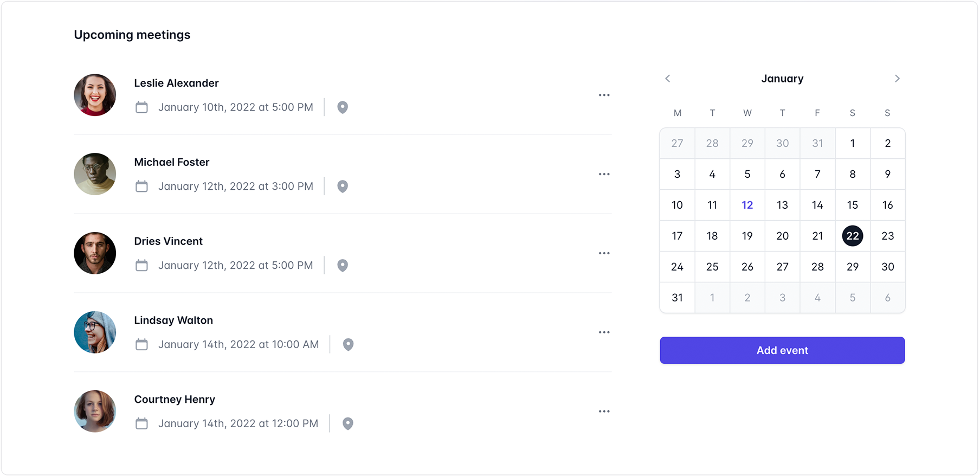Open the calendar icon on Courtney Henry's meeting
Viewport: 980px width, 476px height.
click(x=141, y=423)
